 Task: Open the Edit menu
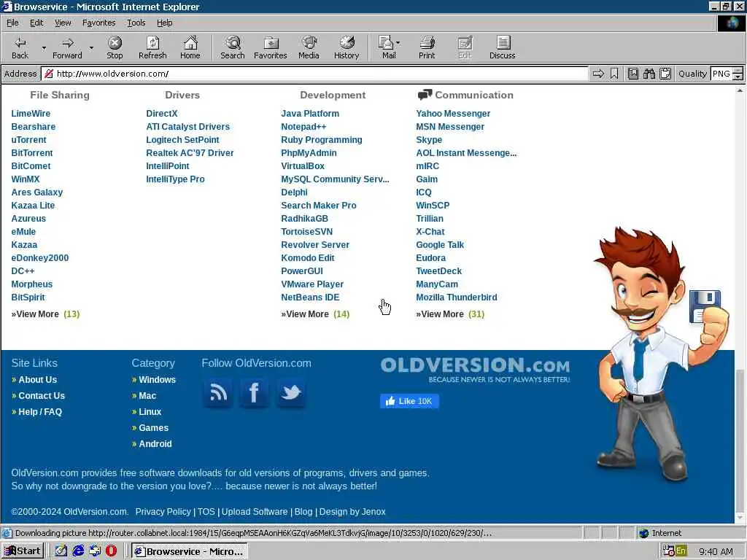click(x=36, y=23)
